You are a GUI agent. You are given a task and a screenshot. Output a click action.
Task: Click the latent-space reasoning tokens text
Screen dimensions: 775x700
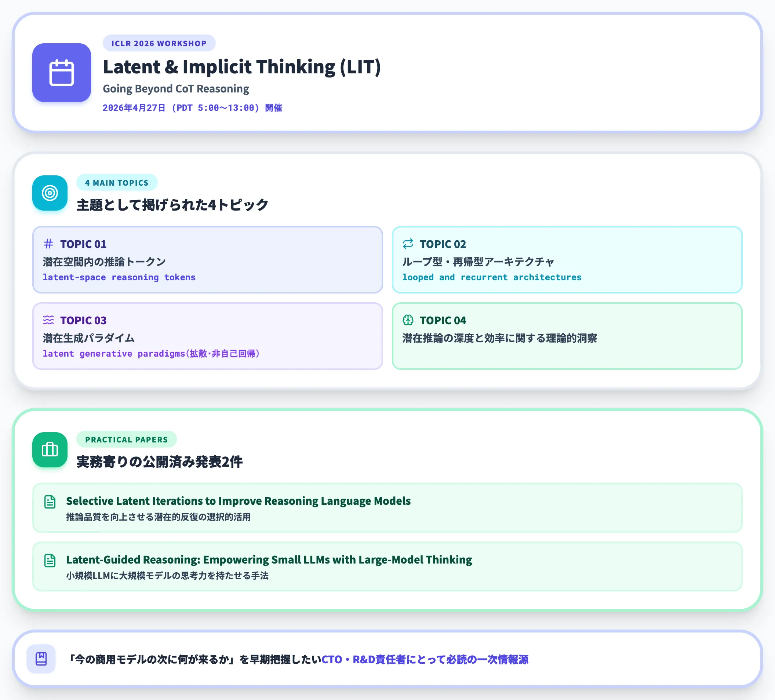tap(119, 277)
